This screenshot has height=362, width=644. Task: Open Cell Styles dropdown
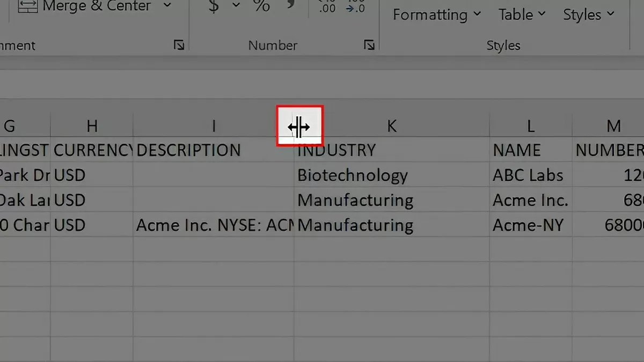588,14
